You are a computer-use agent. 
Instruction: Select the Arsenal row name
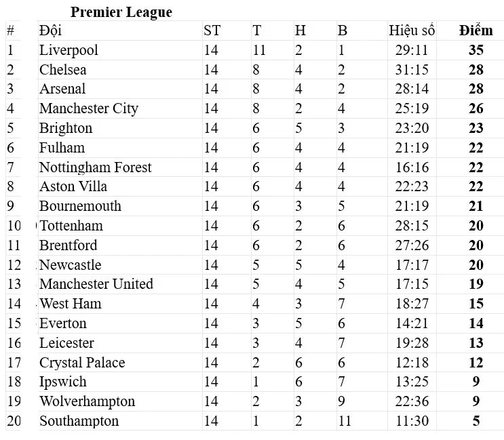click(62, 89)
